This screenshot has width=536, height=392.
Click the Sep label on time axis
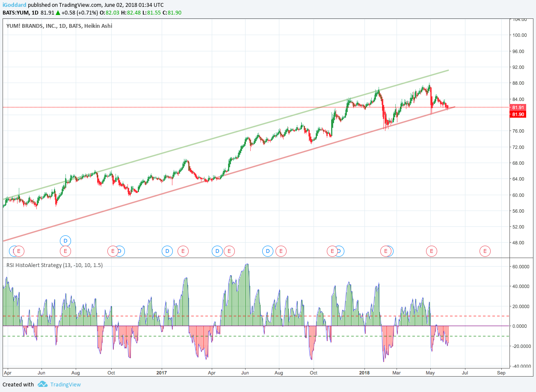pyautogui.click(x=501, y=373)
